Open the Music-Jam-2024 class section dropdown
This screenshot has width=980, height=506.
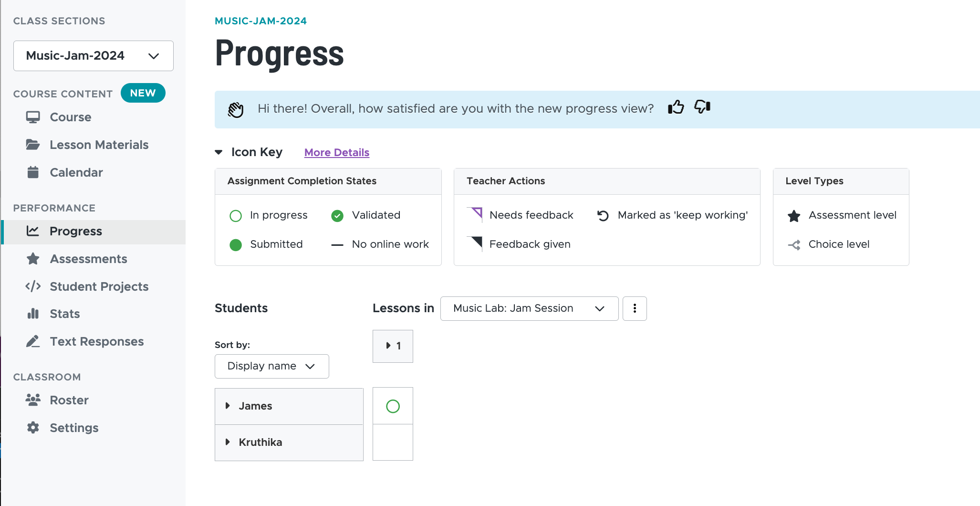[94, 56]
